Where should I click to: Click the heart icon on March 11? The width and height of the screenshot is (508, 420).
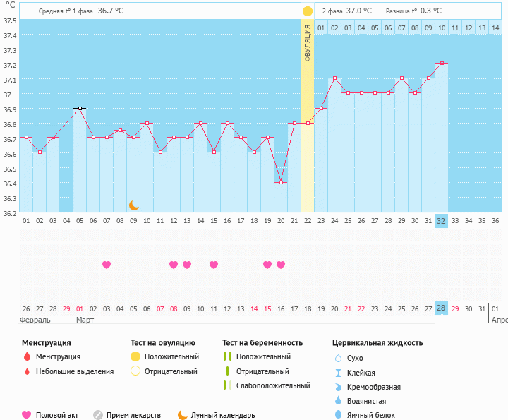(214, 265)
